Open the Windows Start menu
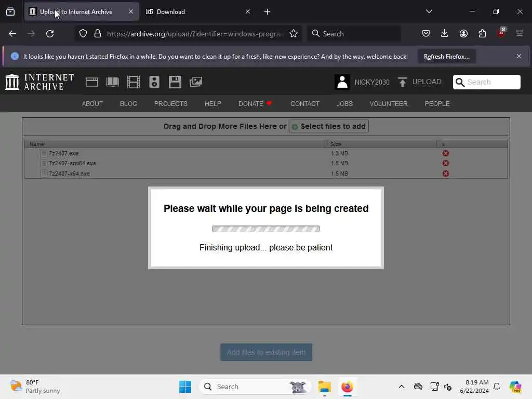The image size is (532, 399). (x=185, y=387)
